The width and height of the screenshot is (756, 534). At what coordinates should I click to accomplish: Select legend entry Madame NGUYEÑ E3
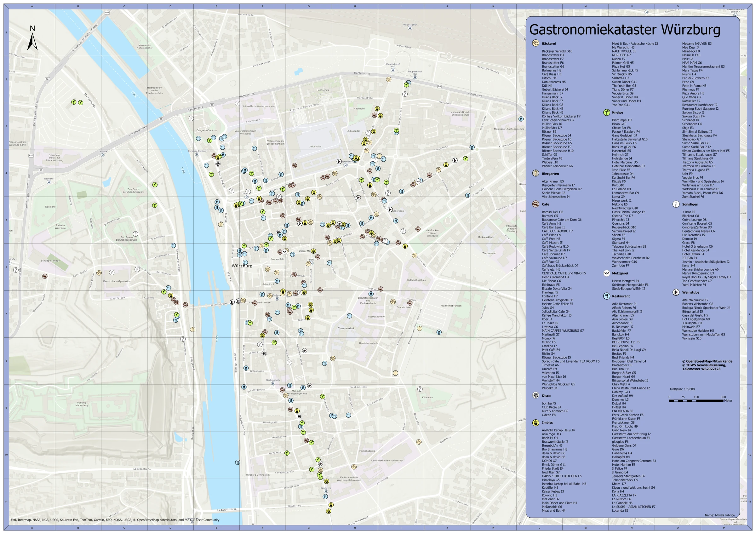(697, 43)
